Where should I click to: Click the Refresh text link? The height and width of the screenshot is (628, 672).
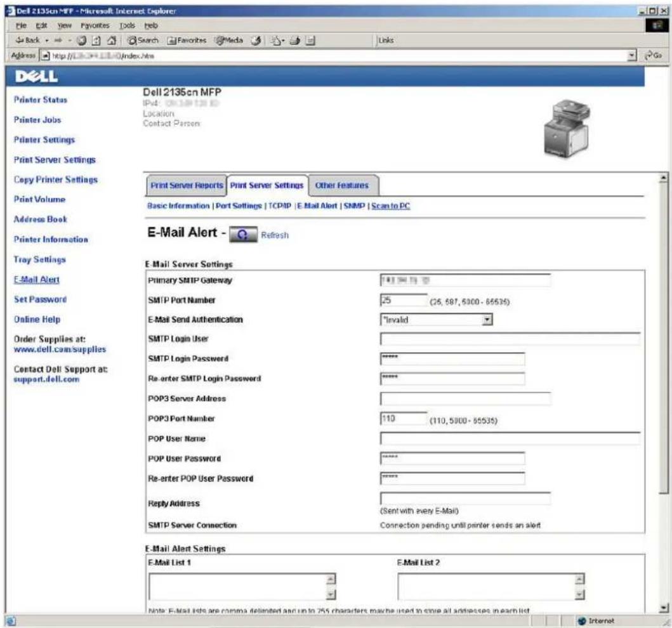275,235
